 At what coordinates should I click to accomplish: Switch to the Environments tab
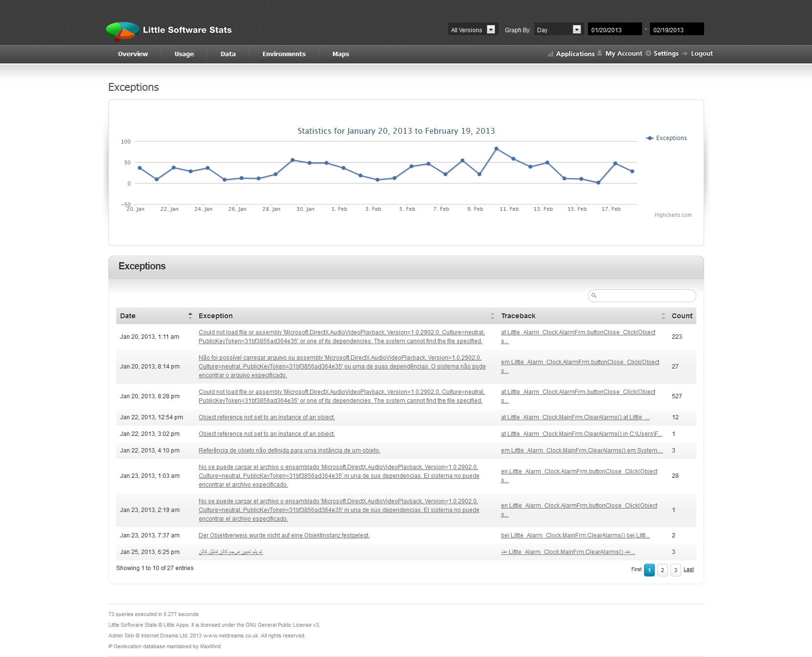coord(284,54)
